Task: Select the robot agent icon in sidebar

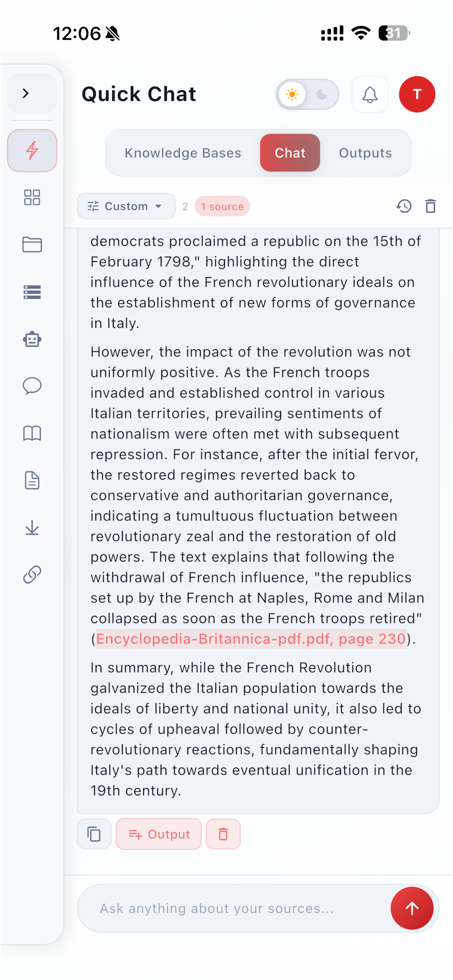Action: 32,339
